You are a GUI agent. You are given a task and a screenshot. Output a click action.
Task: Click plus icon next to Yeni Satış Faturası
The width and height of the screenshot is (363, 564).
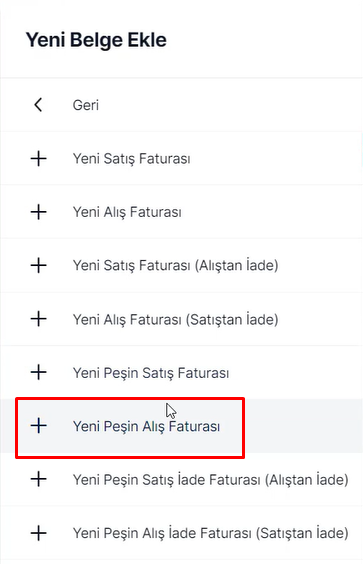38,159
